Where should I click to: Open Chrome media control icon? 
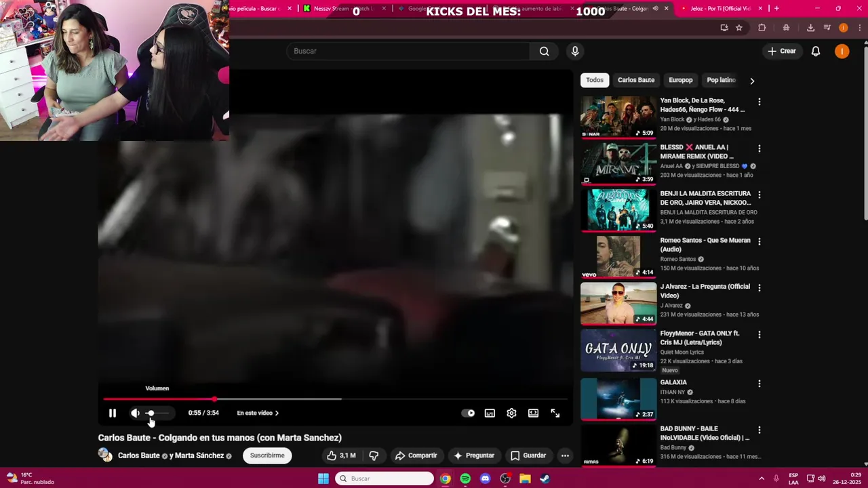coord(827,28)
